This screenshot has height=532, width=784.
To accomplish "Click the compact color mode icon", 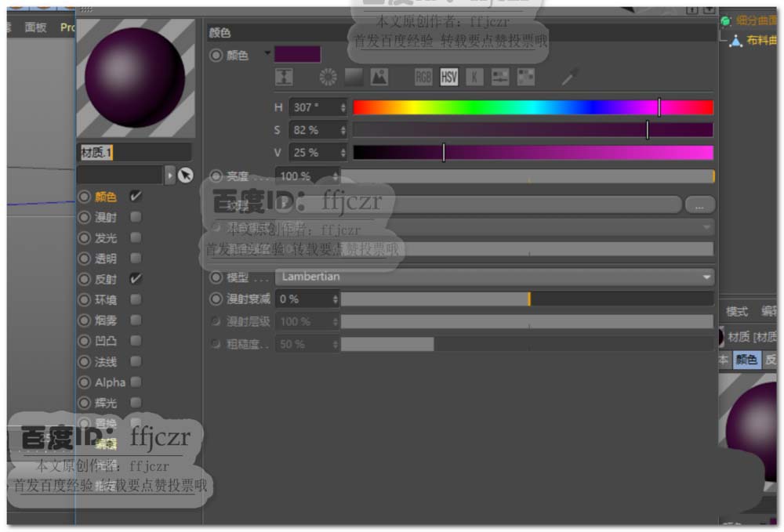I will tap(284, 77).
